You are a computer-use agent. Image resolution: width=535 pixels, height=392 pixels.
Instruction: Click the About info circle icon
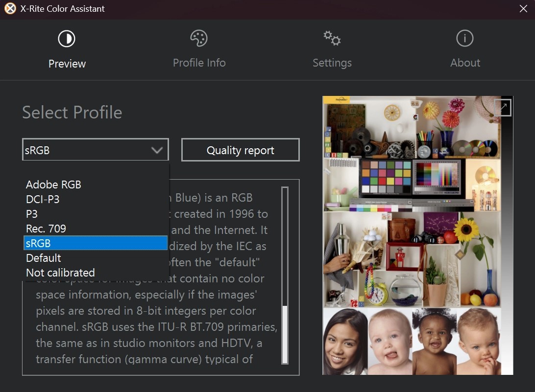(x=464, y=38)
